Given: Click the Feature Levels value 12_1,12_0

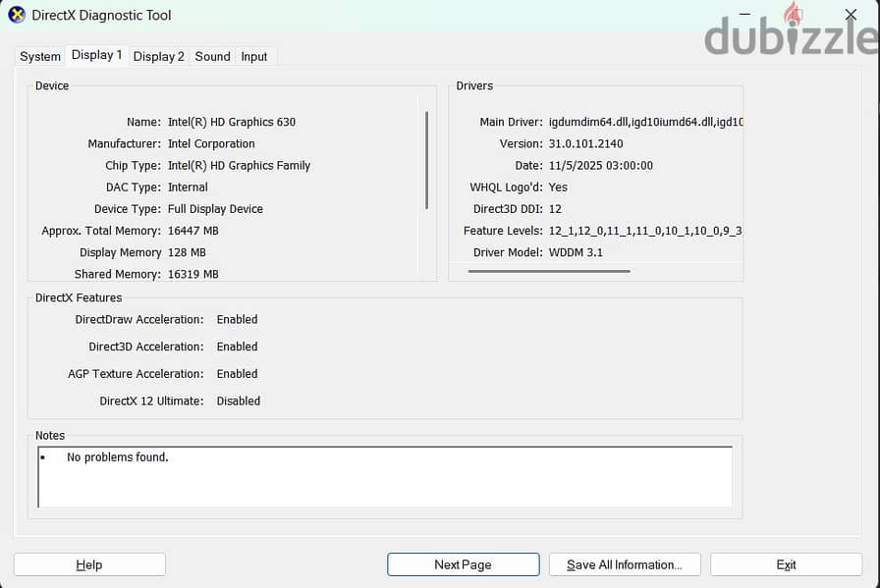Looking at the screenshot, I should click(x=645, y=231).
